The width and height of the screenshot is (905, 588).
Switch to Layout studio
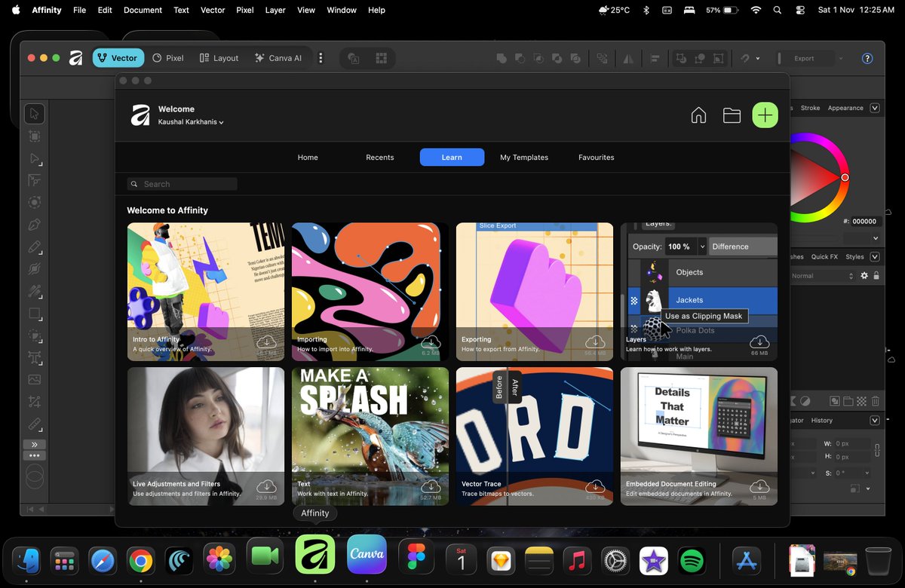219,58
